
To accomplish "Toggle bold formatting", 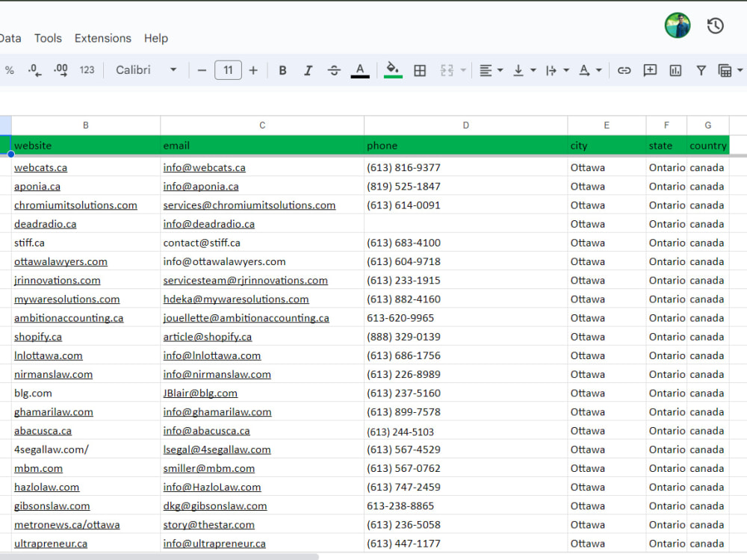I will pyautogui.click(x=282, y=70).
